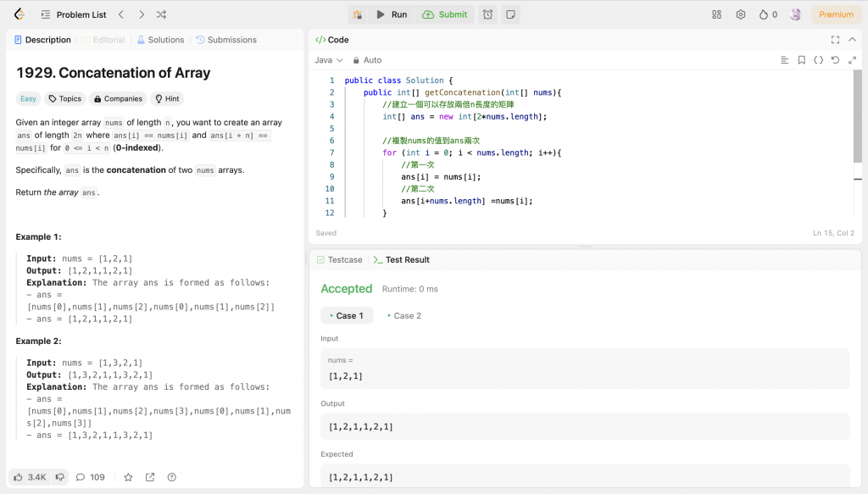The height and width of the screenshot is (494, 868).
Task: Click the divider between code and results
Action: 585,247
